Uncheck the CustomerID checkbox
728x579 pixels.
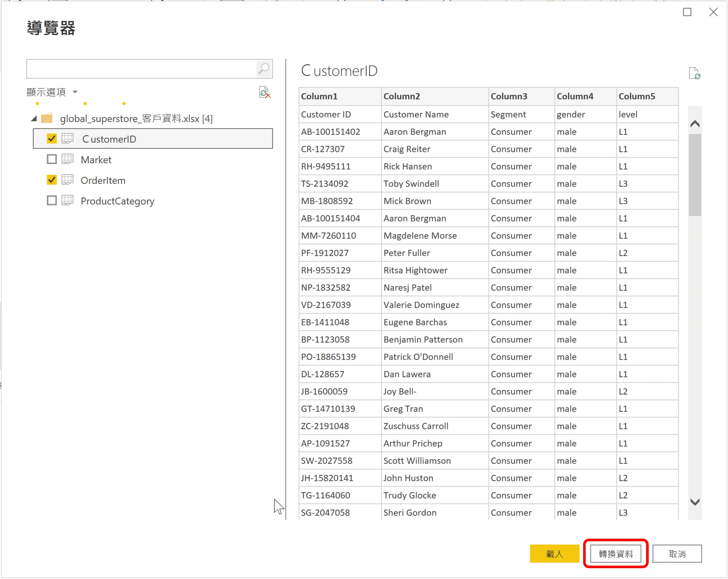point(52,139)
